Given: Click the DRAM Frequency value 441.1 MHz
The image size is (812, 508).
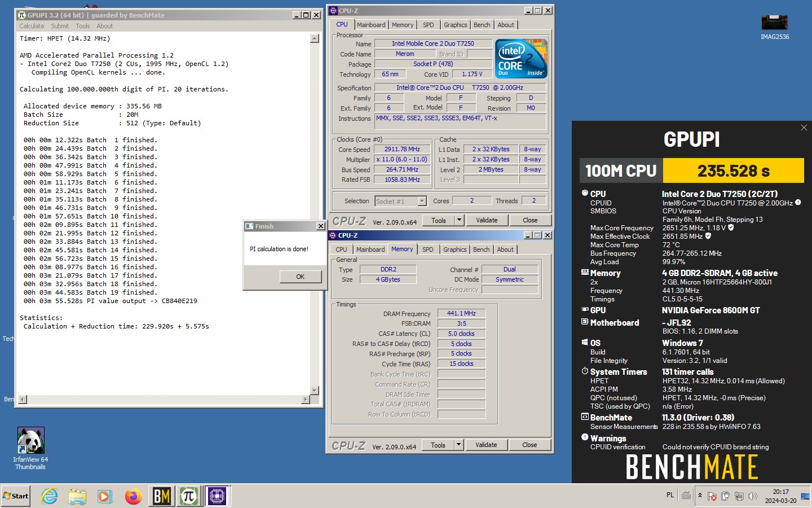Looking at the screenshot, I should coord(461,313).
